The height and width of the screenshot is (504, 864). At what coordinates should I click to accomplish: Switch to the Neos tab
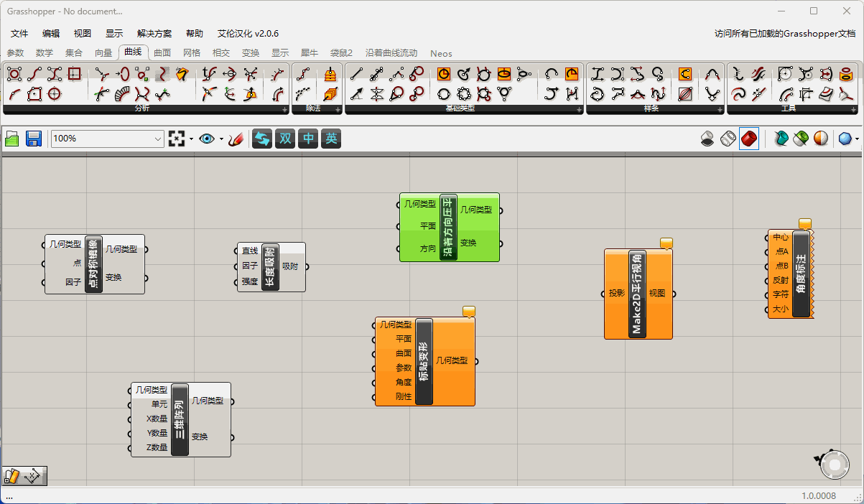pyautogui.click(x=441, y=53)
